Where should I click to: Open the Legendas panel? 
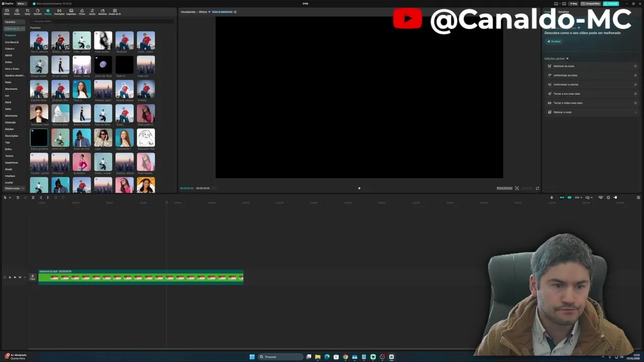click(71, 12)
